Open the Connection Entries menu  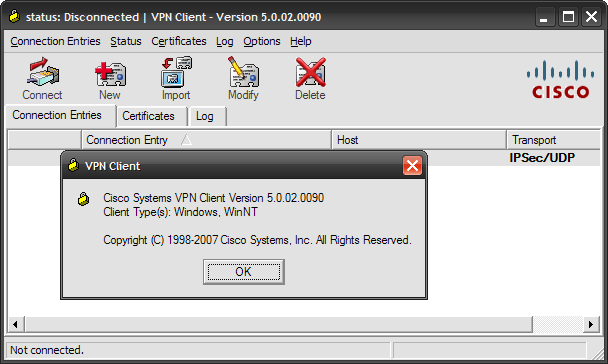55,41
